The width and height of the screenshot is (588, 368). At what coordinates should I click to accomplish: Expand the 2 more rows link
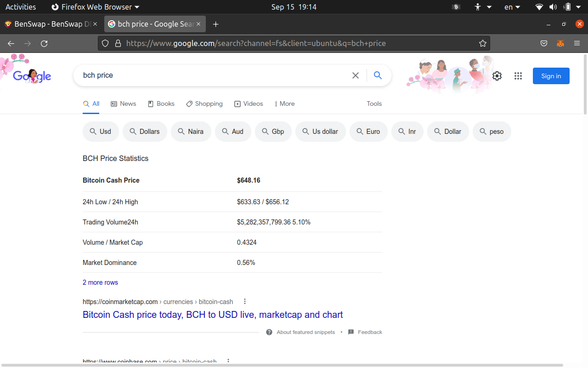pos(100,282)
